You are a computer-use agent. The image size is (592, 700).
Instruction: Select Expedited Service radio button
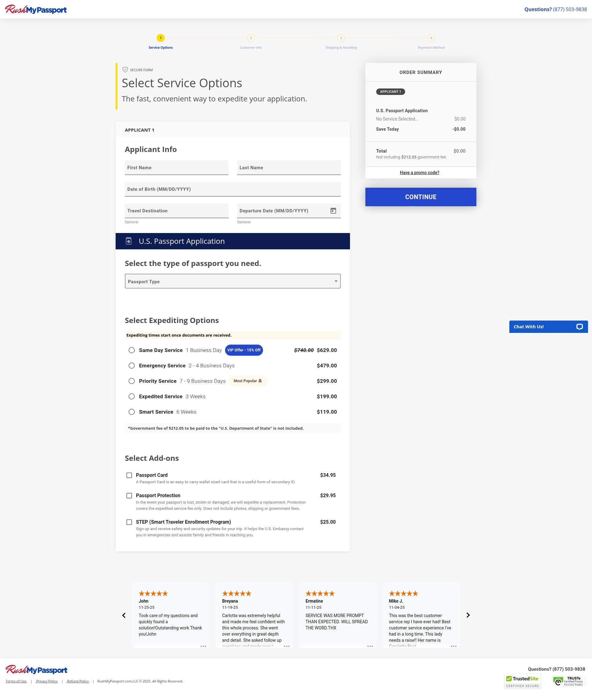coord(132,396)
